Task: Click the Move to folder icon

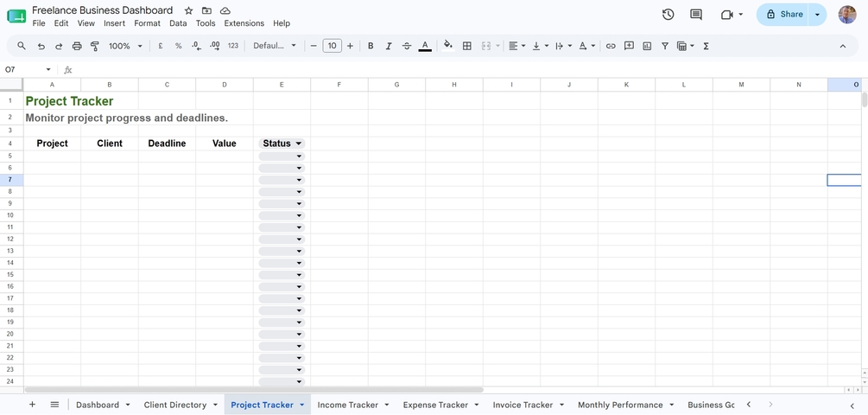Action: click(x=206, y=10)
